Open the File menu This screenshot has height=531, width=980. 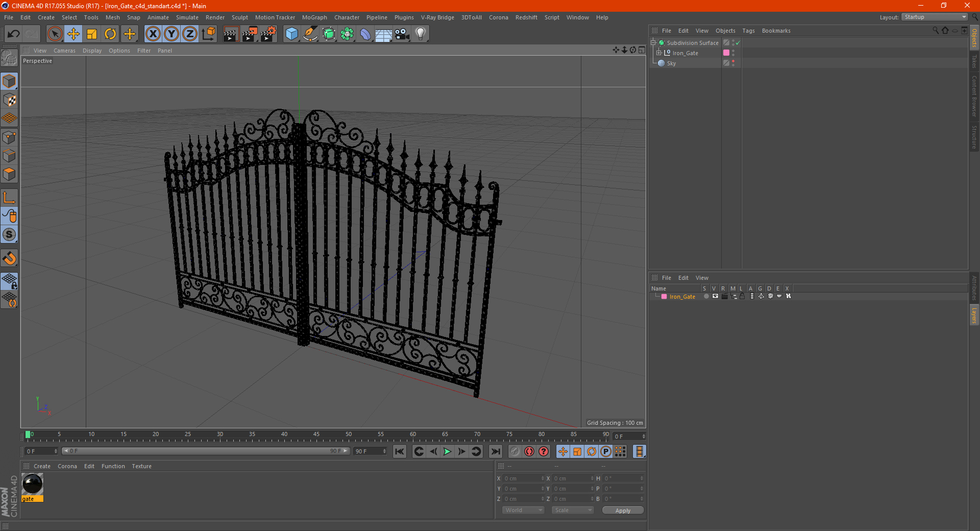click(9, 17)
